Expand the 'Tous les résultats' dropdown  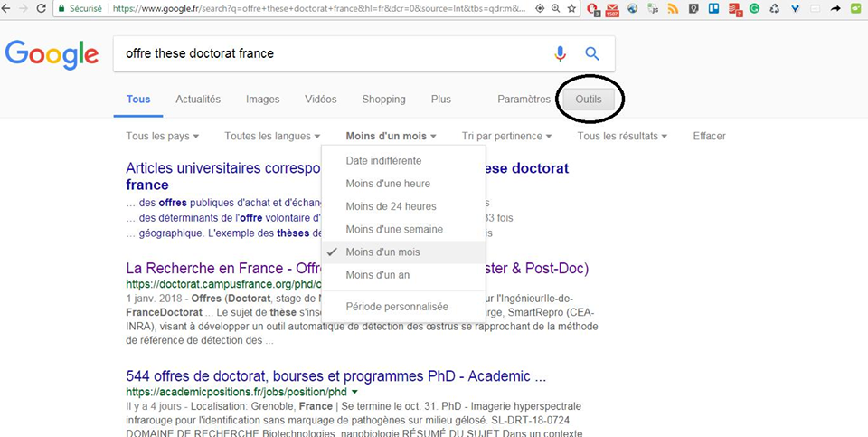622,136
